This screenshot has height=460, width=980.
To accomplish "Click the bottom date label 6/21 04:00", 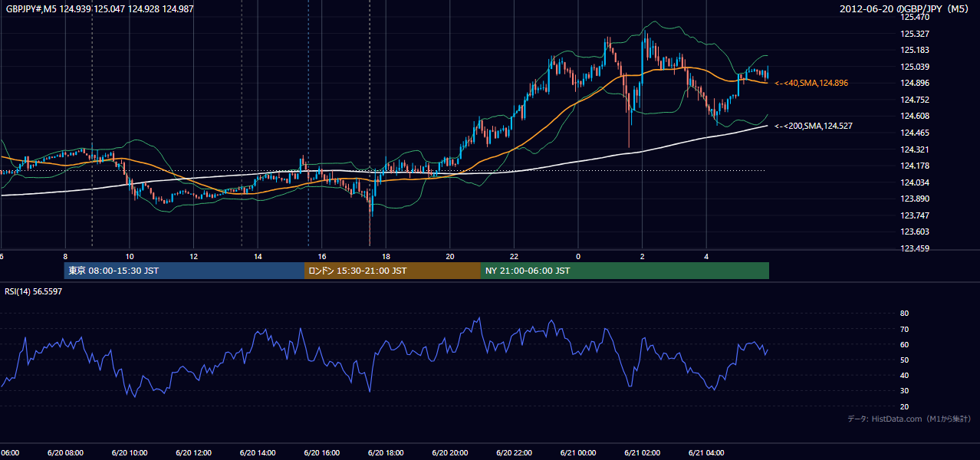I will click(705, 453).
